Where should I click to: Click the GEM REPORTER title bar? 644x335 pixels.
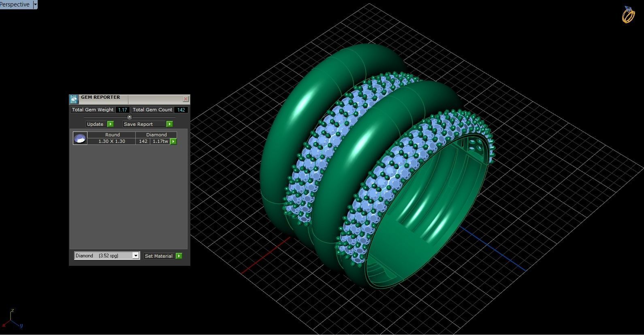tap(130, 99)
